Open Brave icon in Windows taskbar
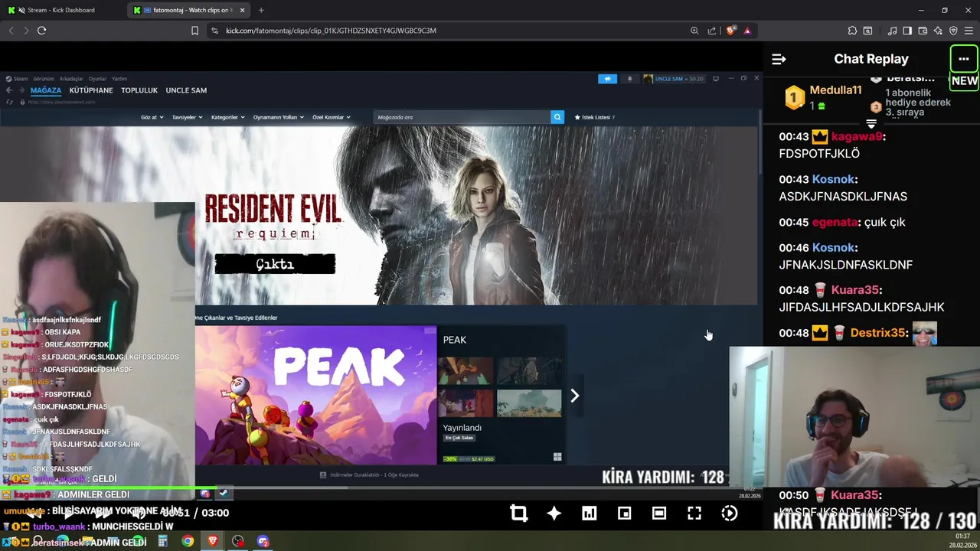Viewport: 980px width, 551px height. click(x=213, y=541)
